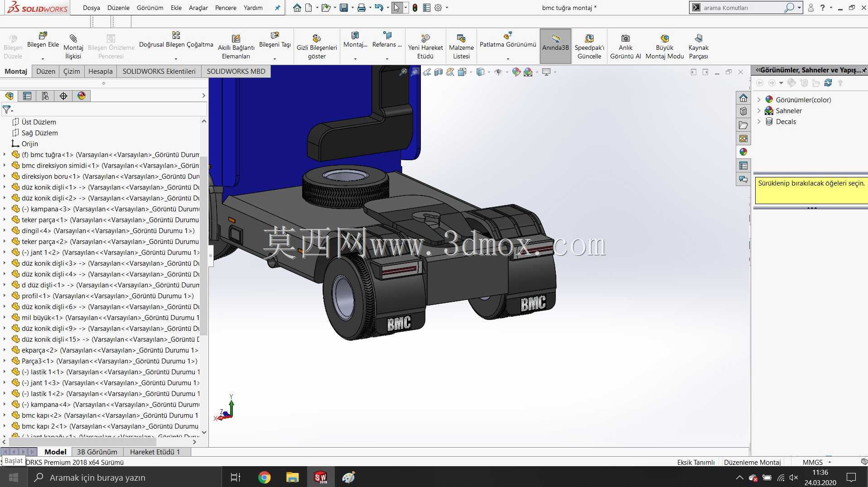Click the Patlatma Görünümü (Exploded View) icon
This screenshot has height=487, width=868.
tap(508, 36)
